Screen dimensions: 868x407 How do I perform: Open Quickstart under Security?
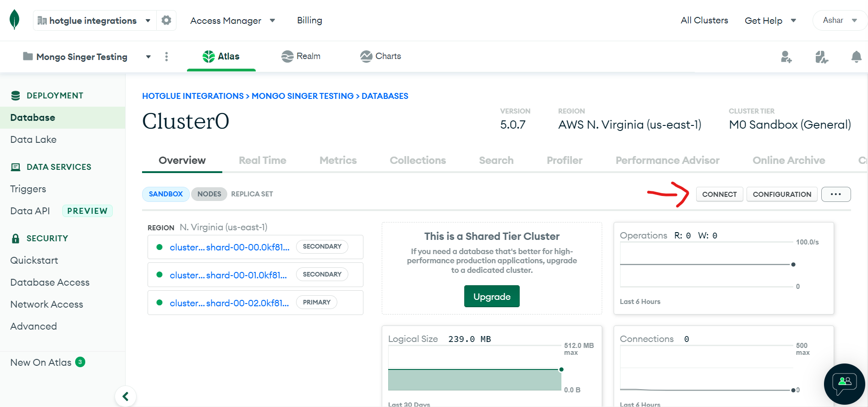click(34, 260)
